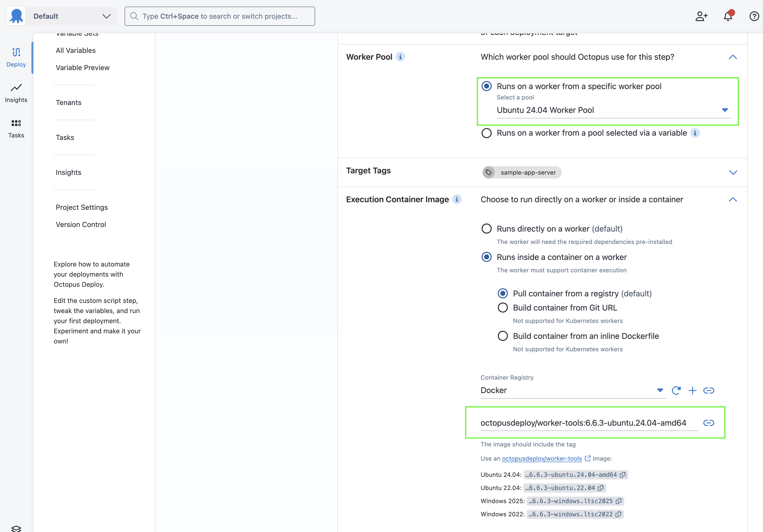The image size is (763, 532).
Task: Click the 'Target Tags' section heading
Action: coord(369,170)
